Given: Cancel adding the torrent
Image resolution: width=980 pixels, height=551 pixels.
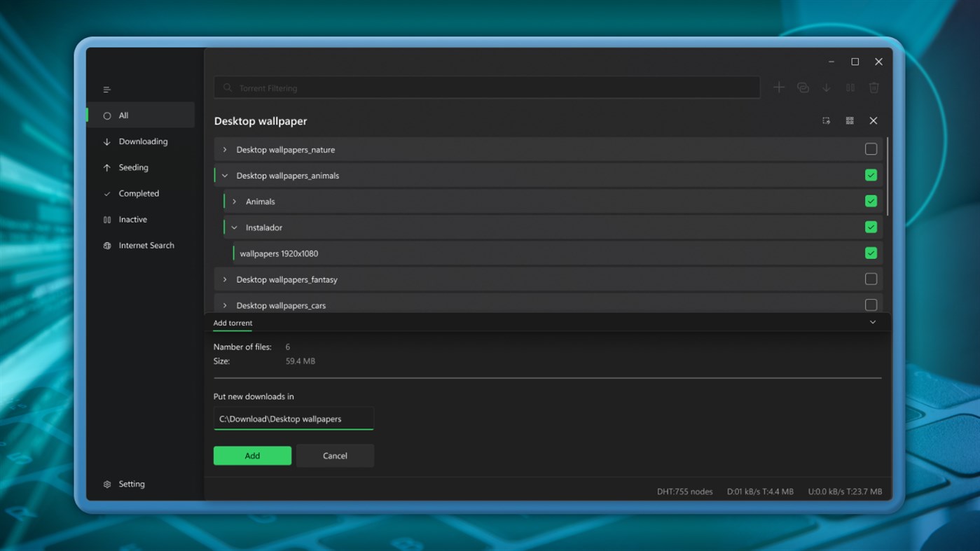Looking at the screenshot, I should tap(335, 455).
